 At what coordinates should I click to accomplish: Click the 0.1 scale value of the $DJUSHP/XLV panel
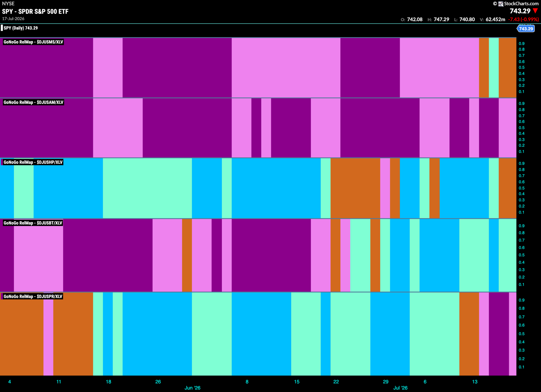click(x=522, y=212)
